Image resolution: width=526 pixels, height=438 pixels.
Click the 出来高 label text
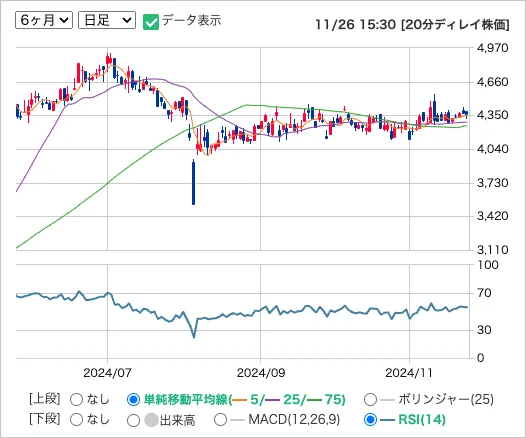click(177, 420)
